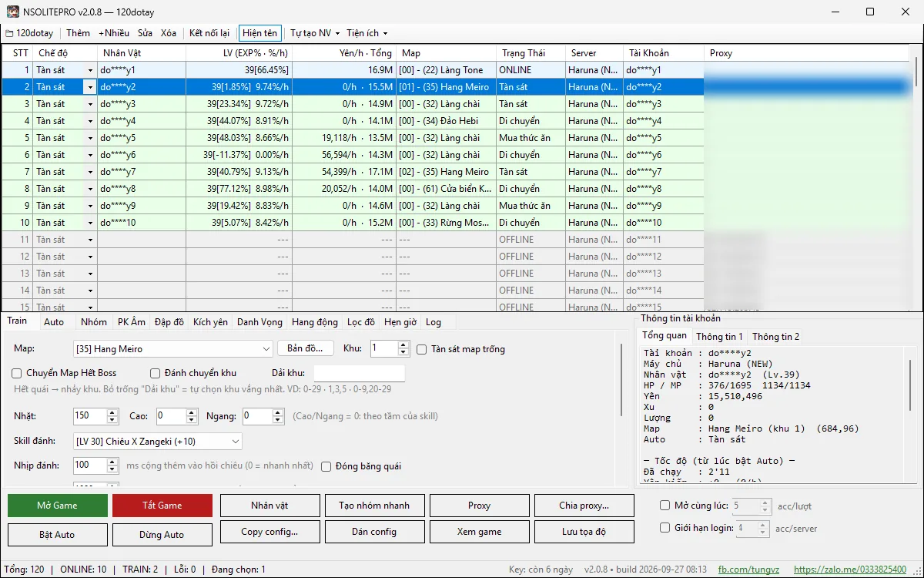Switch to the Kích yên tab
The width and height of the screenshot is (924, 578).
210,322
